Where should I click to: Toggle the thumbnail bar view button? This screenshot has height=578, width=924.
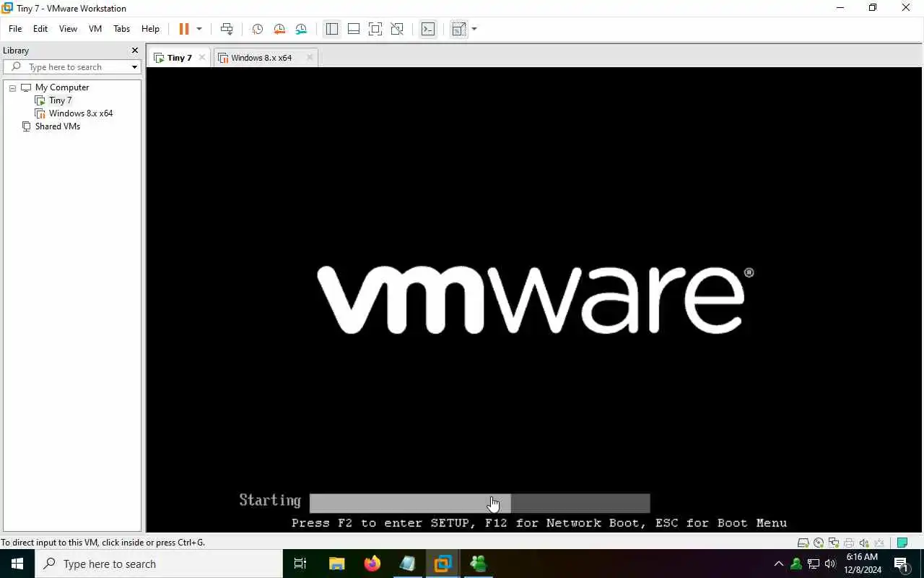pos(354,29)
